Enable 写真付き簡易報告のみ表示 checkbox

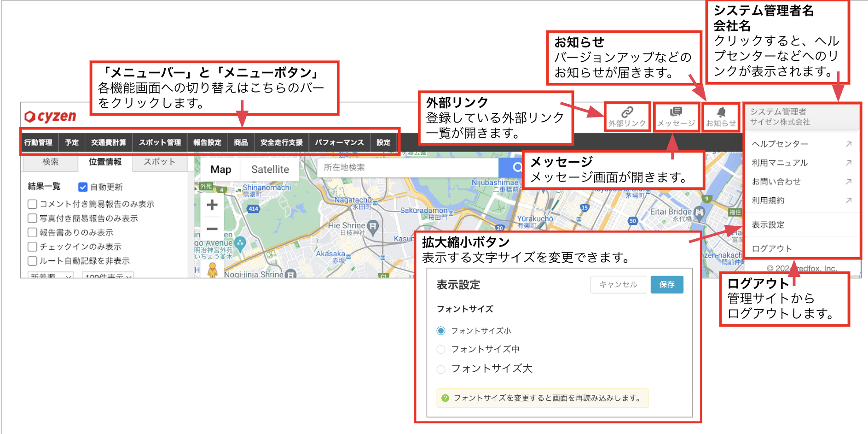tap(32, 218)
